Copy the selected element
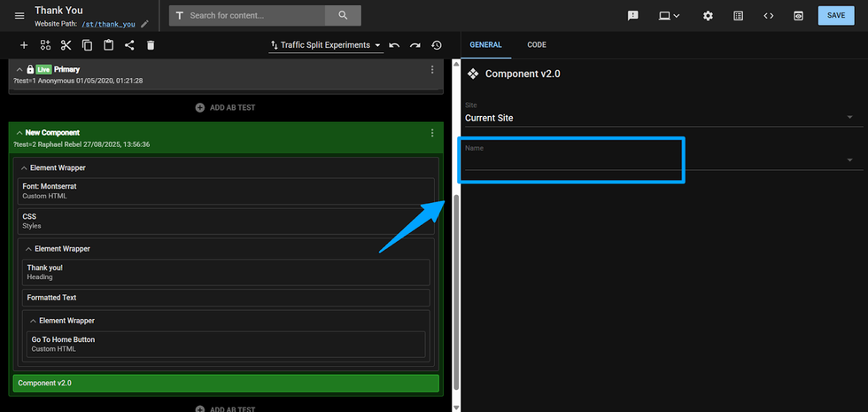 click(87, 45)
